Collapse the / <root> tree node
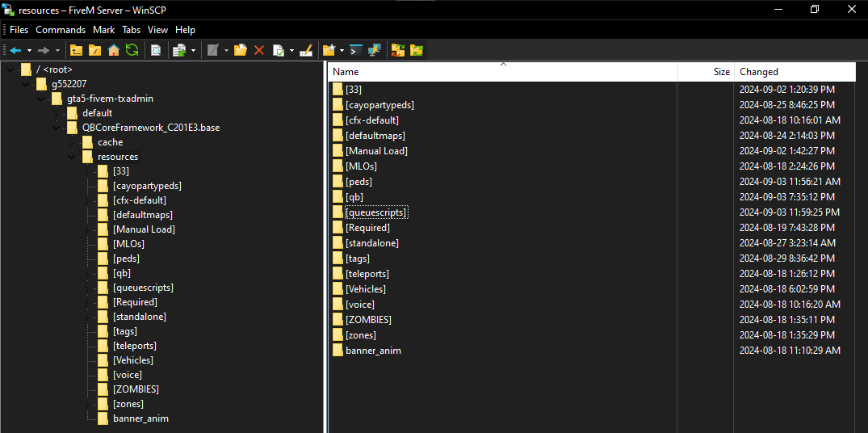868x433 pixels. [10, 69]
